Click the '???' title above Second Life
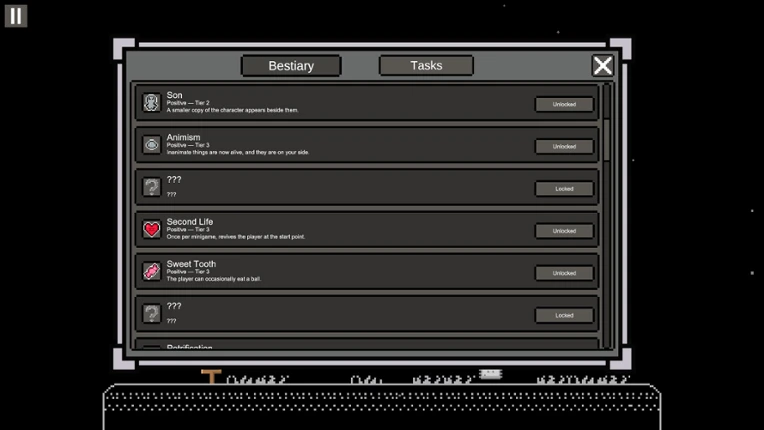 [x=174, y=180]
